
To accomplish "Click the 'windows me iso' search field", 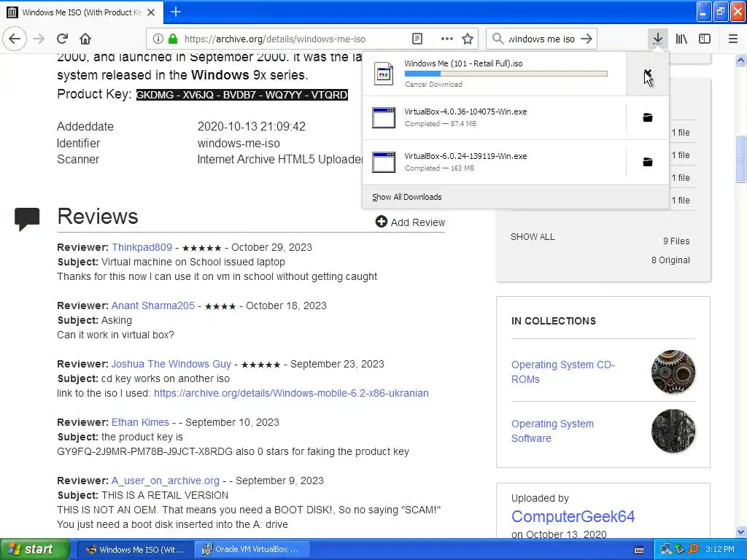I will (x=542, y=39).
